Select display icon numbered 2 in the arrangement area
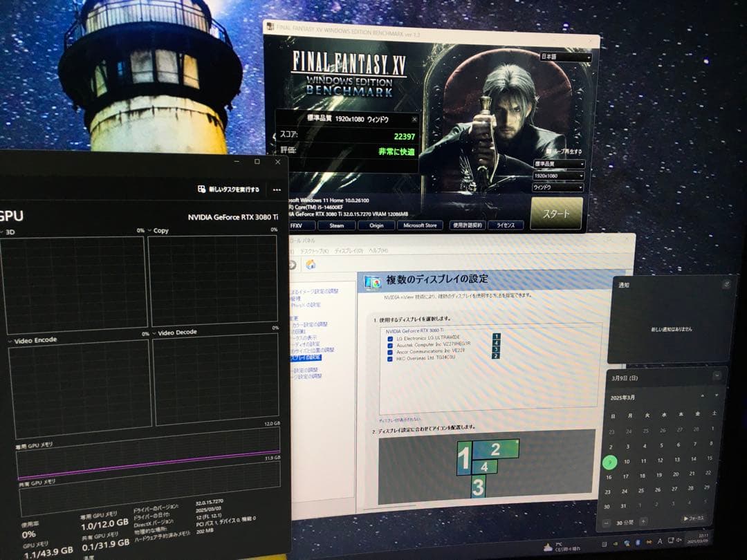Image resolution: width=747 pixels, height=560 pixels. click(496, 449)
